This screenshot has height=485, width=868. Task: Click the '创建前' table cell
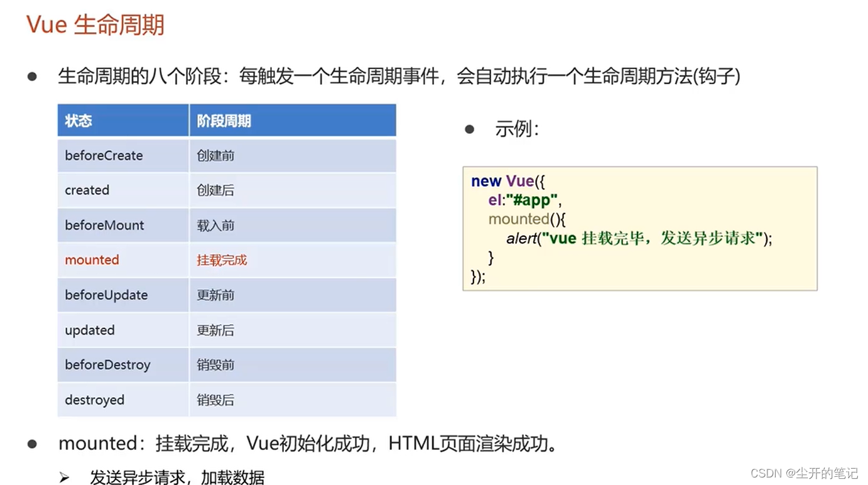(293, 156)
